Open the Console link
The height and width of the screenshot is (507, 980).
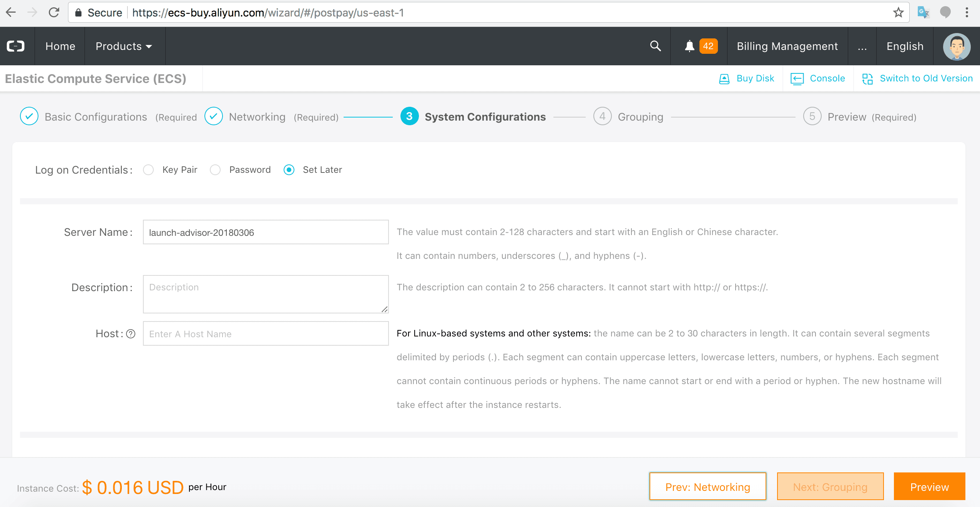827,78
